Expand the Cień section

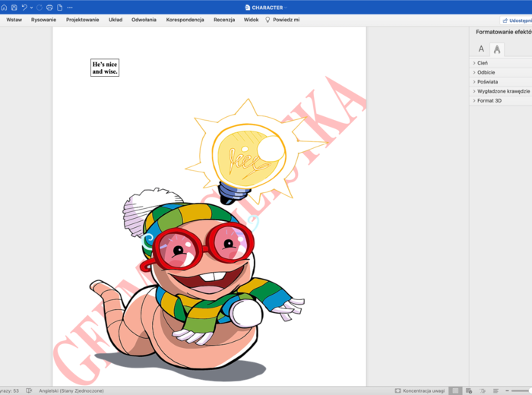click(x=483, y=63)
